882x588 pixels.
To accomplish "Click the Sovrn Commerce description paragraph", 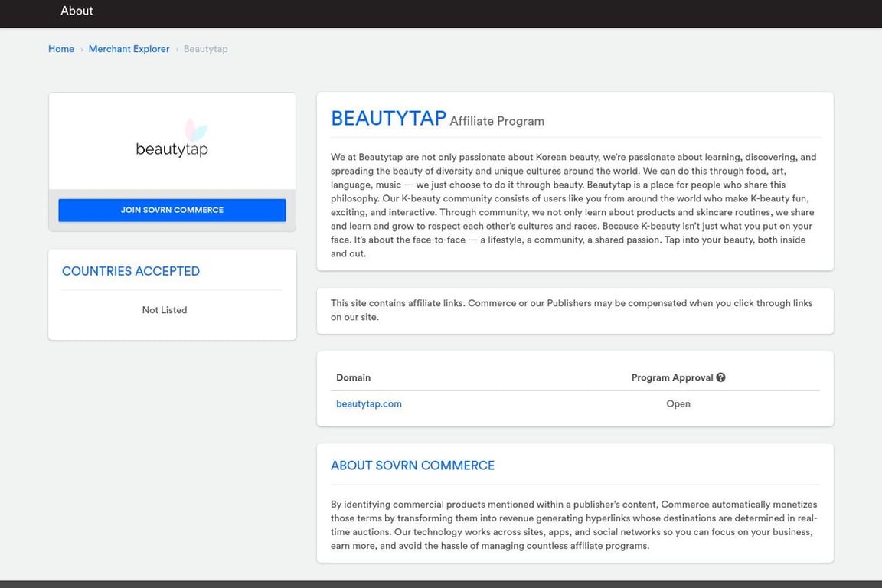I will 573,525.
